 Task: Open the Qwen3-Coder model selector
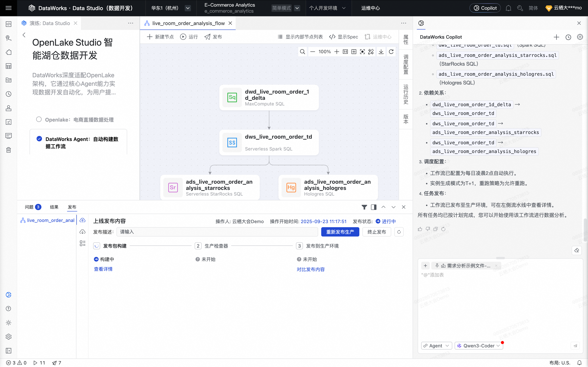479,346
